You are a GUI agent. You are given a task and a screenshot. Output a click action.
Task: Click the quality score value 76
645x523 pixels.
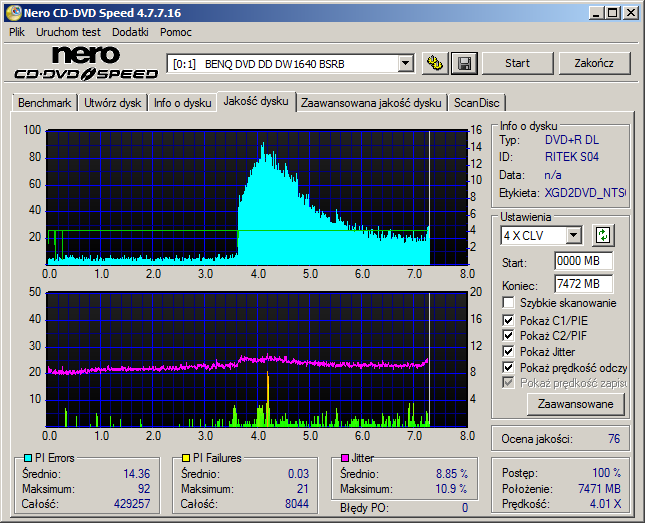click(614, 439)
